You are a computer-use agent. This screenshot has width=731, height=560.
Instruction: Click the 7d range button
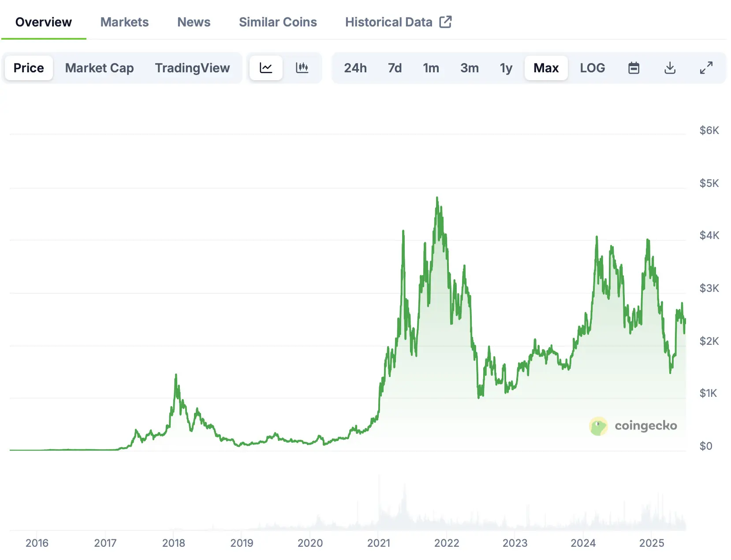(395, 68)
